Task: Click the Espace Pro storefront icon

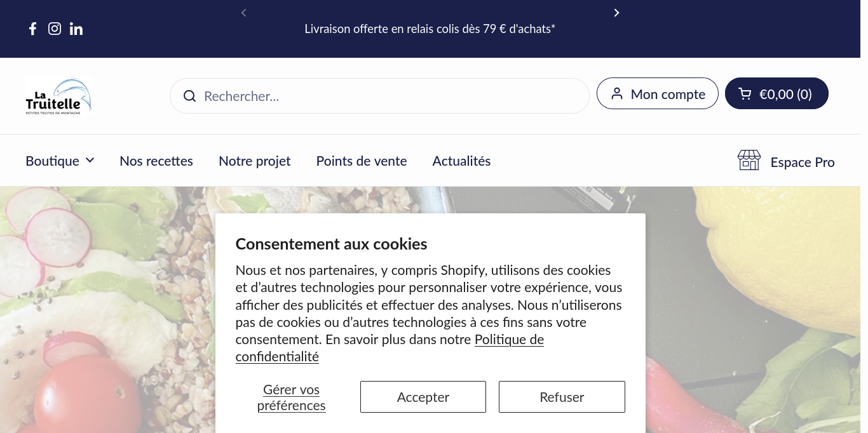Action: 749,160
